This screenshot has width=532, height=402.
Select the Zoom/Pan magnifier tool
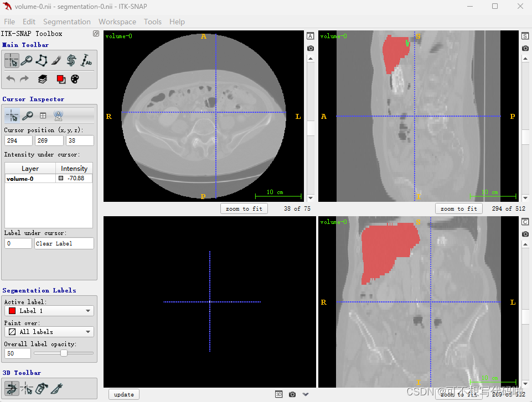pos(27,61)
